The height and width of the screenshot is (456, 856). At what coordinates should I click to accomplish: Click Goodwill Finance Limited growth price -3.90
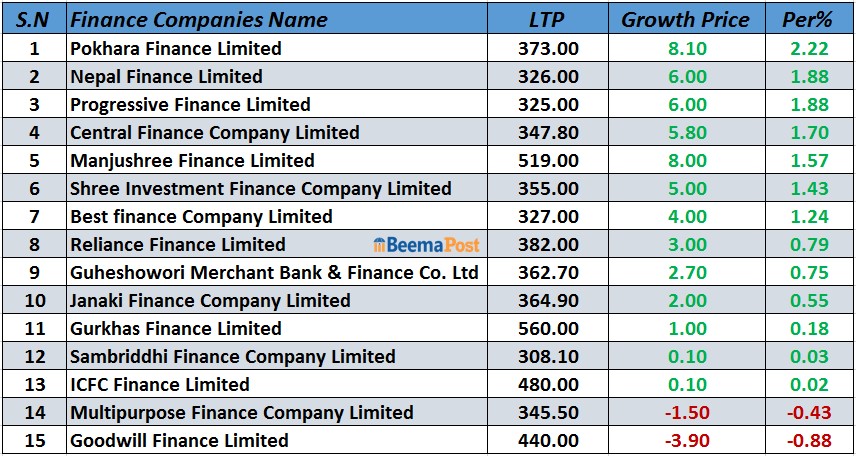tap(684, 441)
